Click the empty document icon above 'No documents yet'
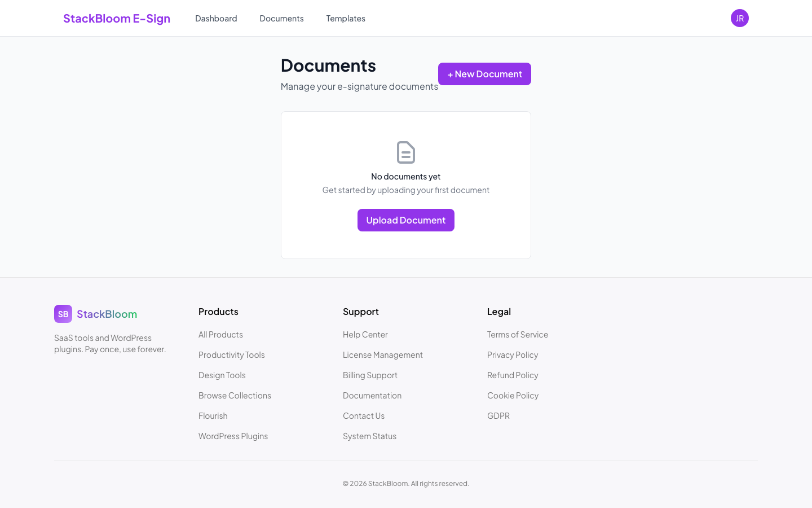This screenshot has height=508, width=812. 406,152
